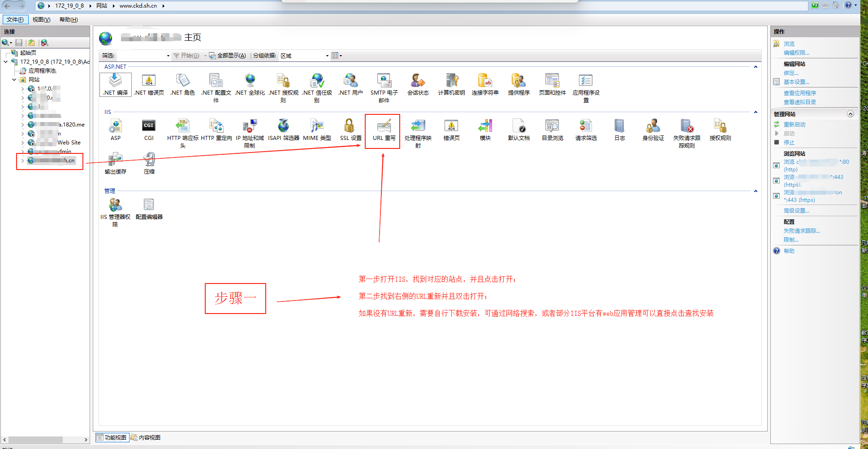Click the 基本设置... link

point(796,82)
